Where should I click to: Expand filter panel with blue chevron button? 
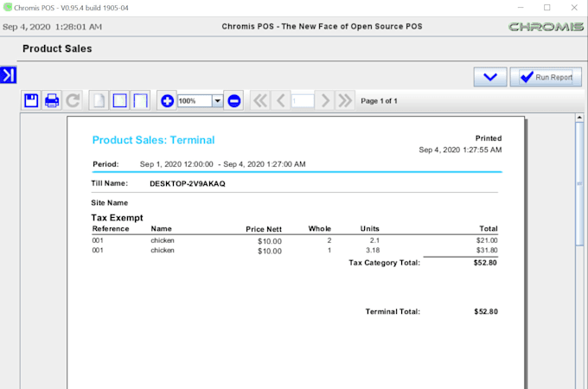tap(490, 77)
